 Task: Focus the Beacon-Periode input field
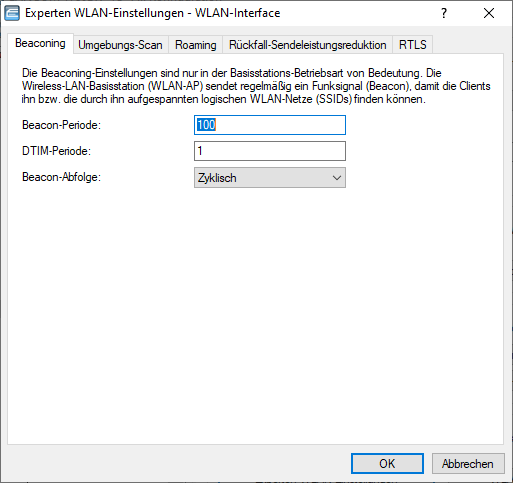pos(270,125)
